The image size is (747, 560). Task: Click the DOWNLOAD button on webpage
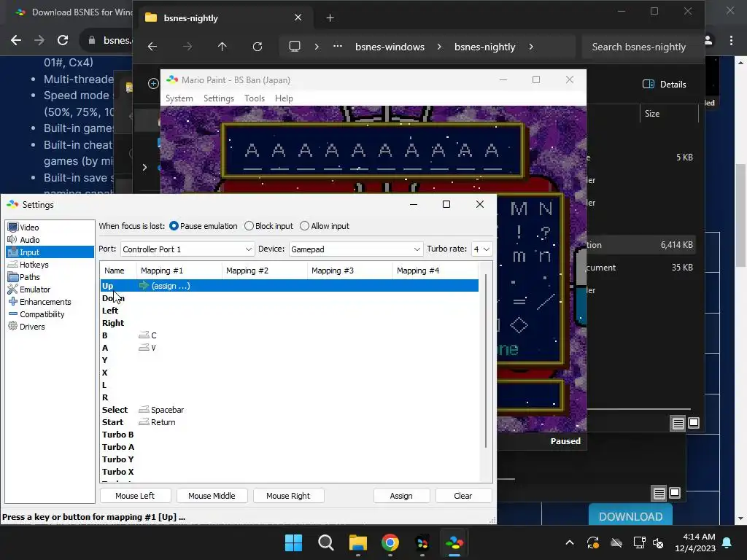[630, 516]
